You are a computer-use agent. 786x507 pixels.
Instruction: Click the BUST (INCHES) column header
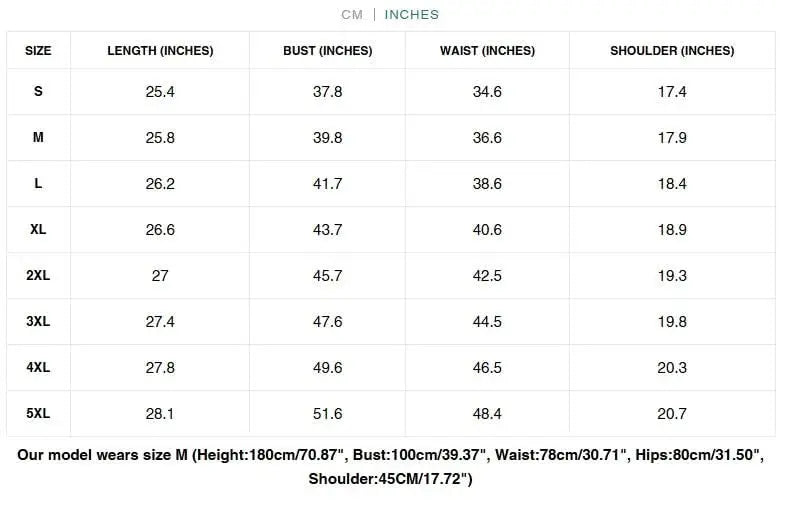click(x=327, y=51)
